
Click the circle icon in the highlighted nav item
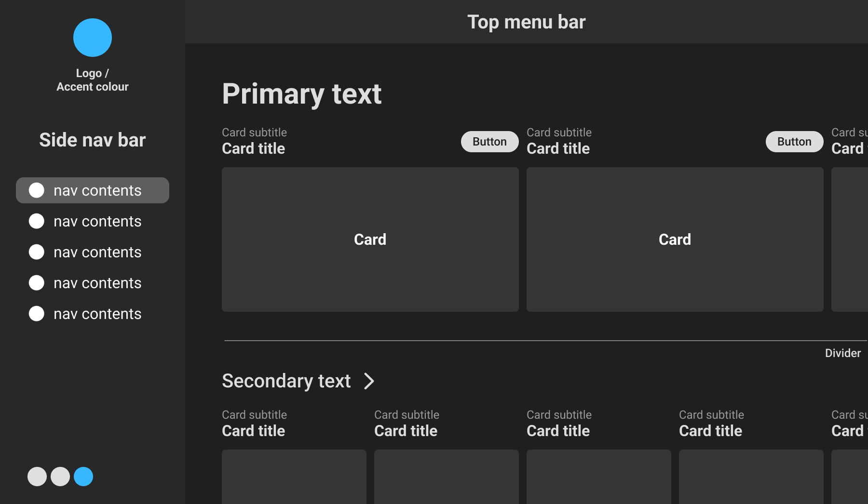click(37, 190)
